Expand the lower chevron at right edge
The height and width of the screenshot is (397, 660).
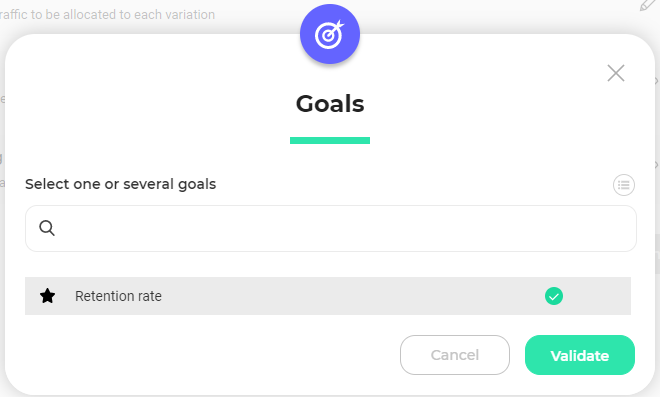pyautogui.click(x=657, y=165)
